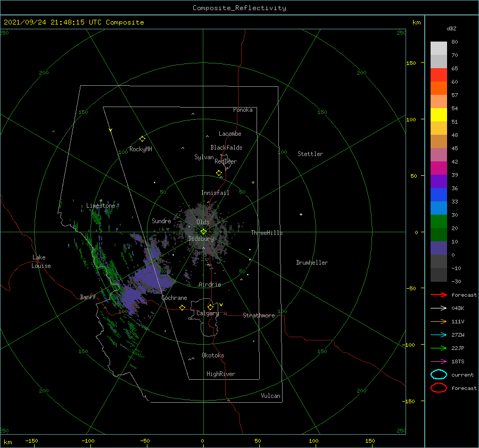Click the Calgary city label
The image size is (479, 448).
pos(208,313)
